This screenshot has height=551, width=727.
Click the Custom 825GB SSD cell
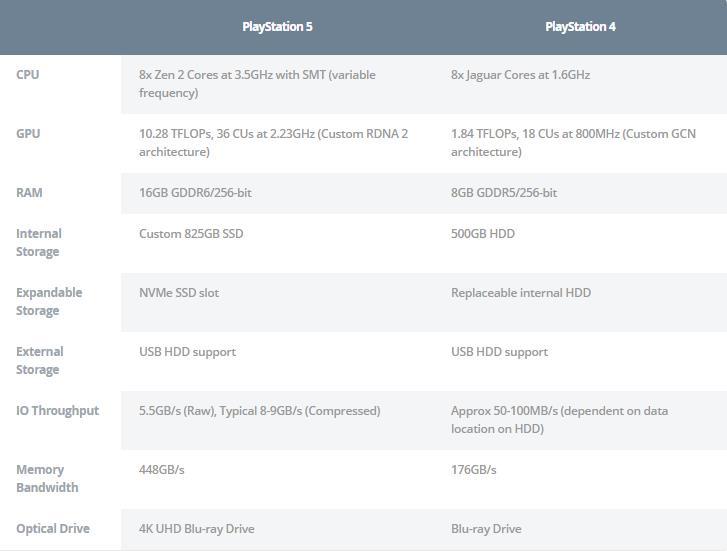191,234
